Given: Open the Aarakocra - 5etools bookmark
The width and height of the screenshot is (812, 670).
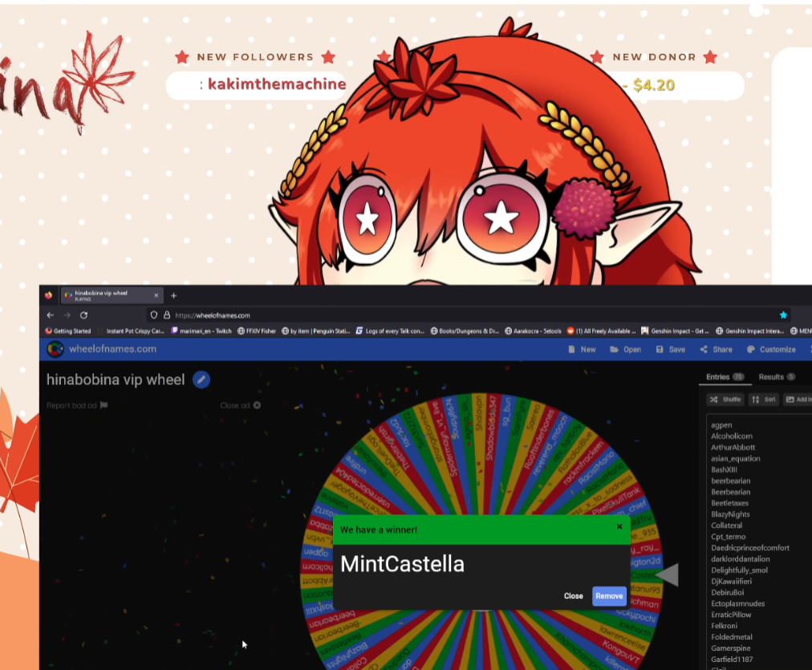Looking at the screenshot, I should (533, 331).
